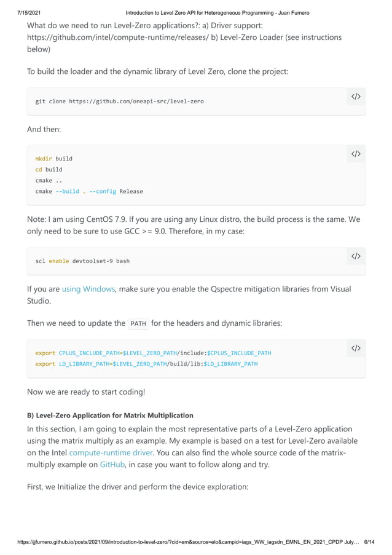Click the "mkdir build" code line
The width and height of the screenshot is (392, 555).
tap(53, 159)
